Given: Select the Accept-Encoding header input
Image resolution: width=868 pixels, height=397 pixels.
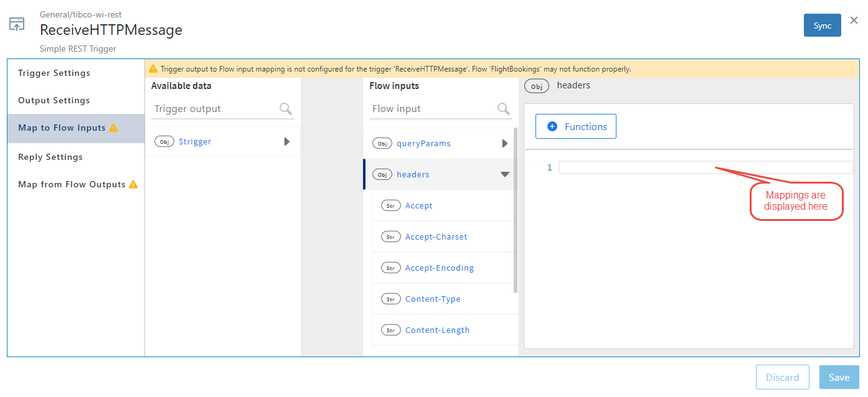Looking at the screenshot, I should tap(439, 268).
